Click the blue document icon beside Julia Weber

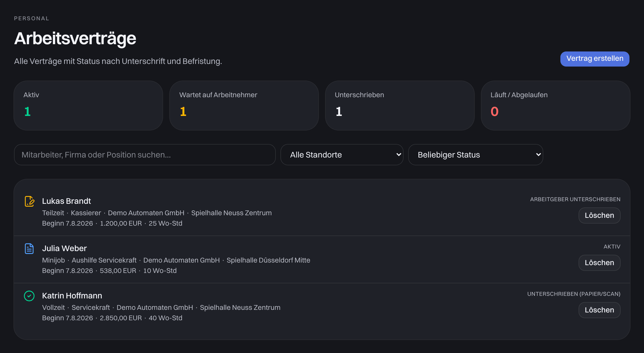(x=29, y=249)
